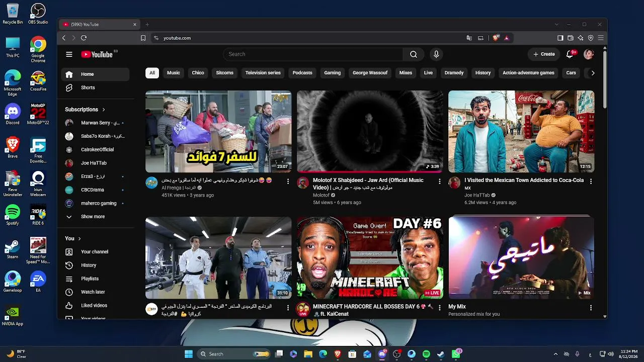Open options for the Coca-Cola town video
Image resolution: width=644 pixels, height=362 pixels.
pos(591,181)
